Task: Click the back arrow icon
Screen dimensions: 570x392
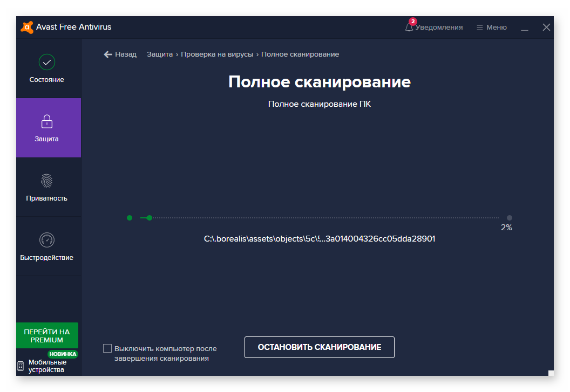Action: tap(107, 54)
